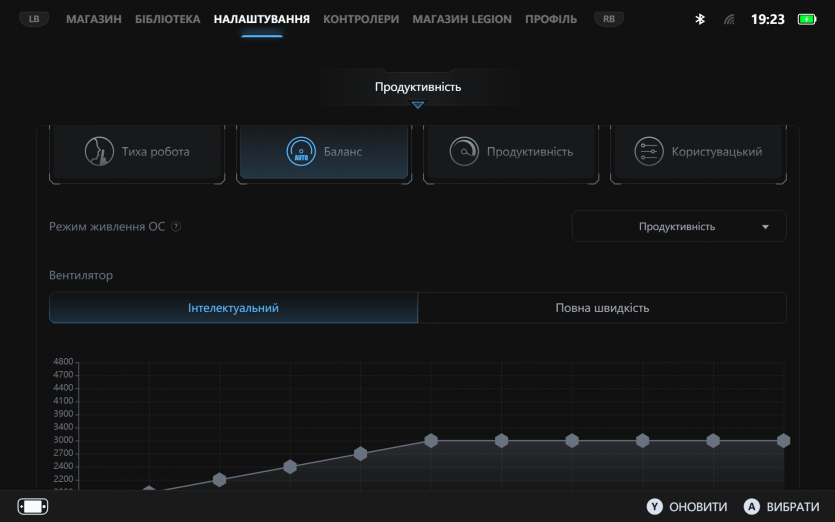Viewport: 835px width, 522px height.
Task: Go to the Бібліотека tab
Action: coord(167,19)
